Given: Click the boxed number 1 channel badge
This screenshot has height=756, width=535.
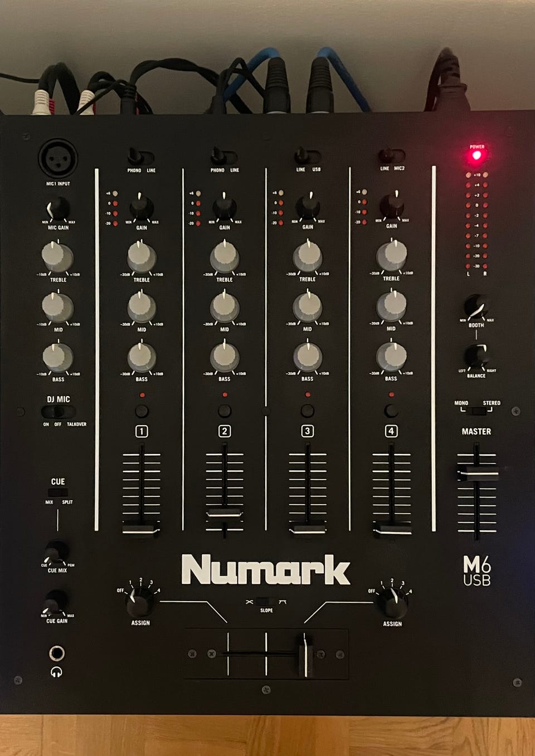Looking at the screenshot, I should click(x=142, y=431).
